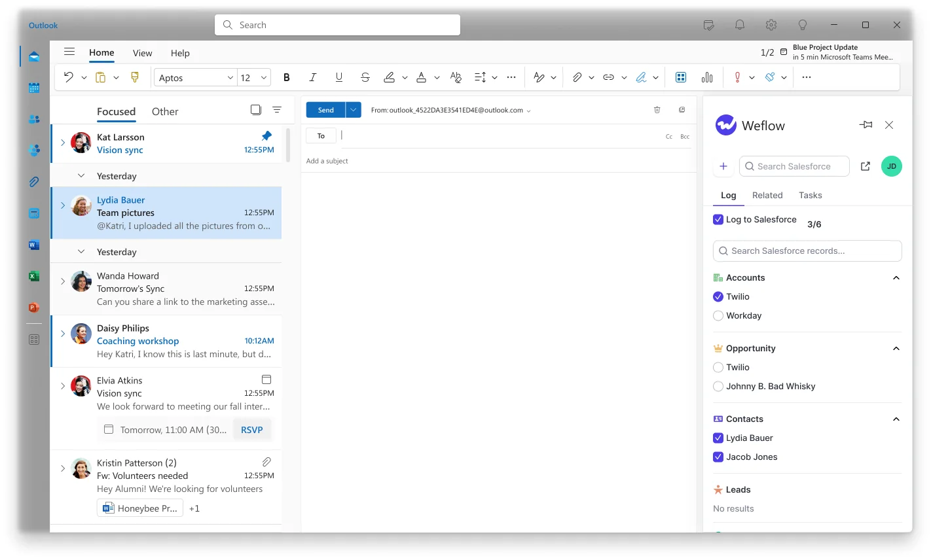The height and width of the screenshot is (560, 931).
Task: Click the Undo arrow in the ribbon
Action: coord(69,77)
